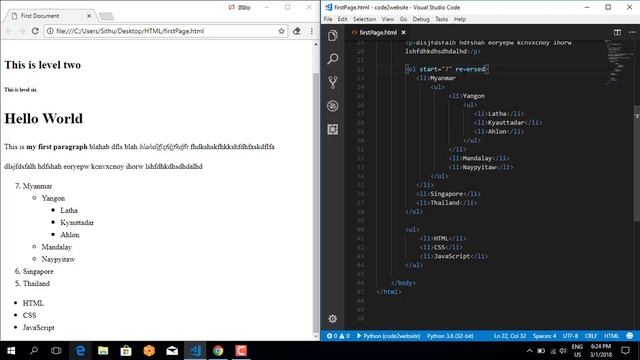
Task: Open Microsoft Store from the taskbar
Action: (x=126, y=351)
